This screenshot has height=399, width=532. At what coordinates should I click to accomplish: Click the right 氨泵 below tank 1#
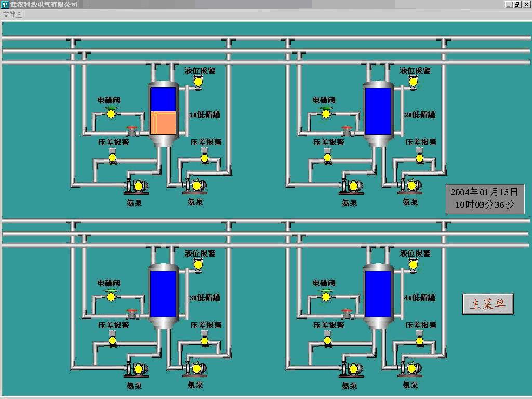196,185
